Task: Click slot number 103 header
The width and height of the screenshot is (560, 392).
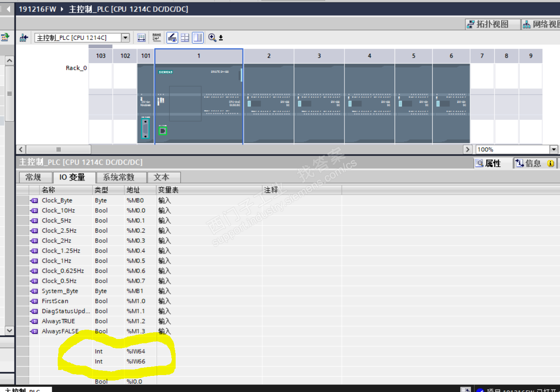Action: [101, 56]
